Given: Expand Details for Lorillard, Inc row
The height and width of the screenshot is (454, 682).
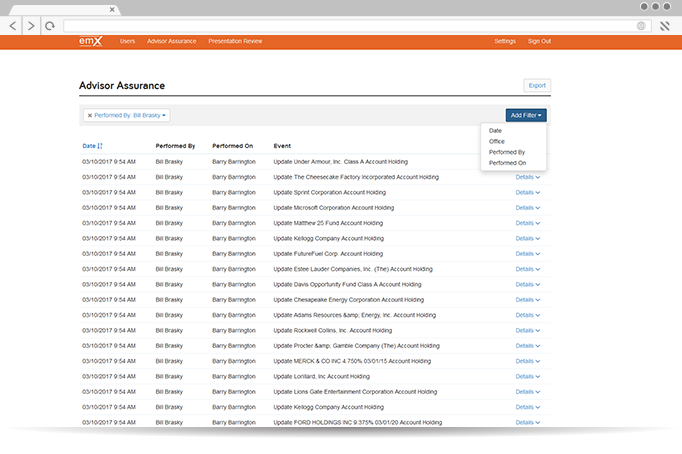Looking at the screenshot, I should tap(528, 377).
